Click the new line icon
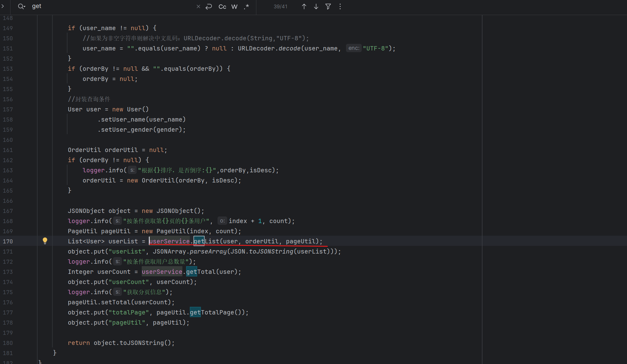Viewport: 627px width, 364px height. pos(209,6)
